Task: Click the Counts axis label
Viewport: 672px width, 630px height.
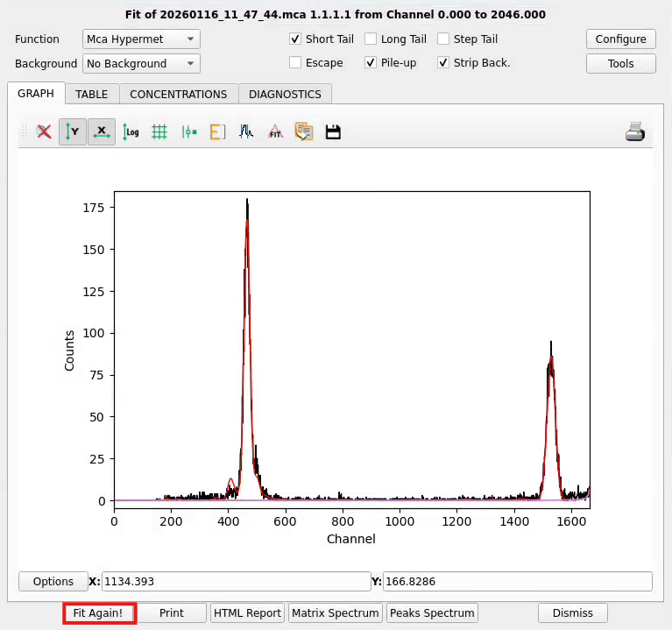Action: point(69,350)
